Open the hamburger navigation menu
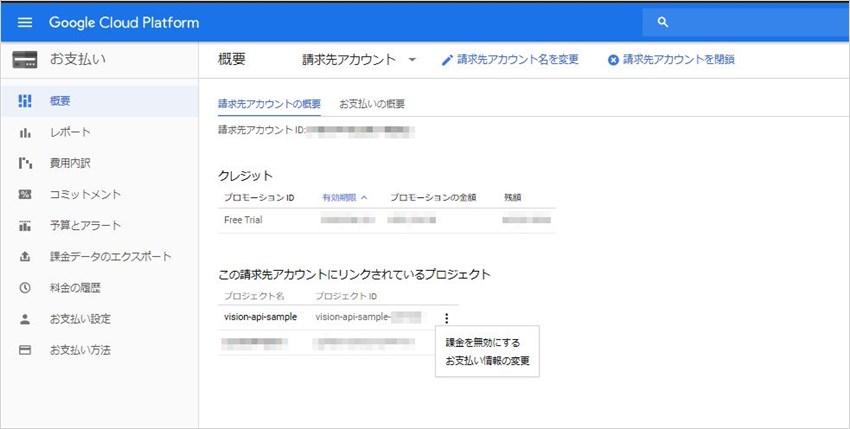The image size is (850, 429). (x=25, y=22)
